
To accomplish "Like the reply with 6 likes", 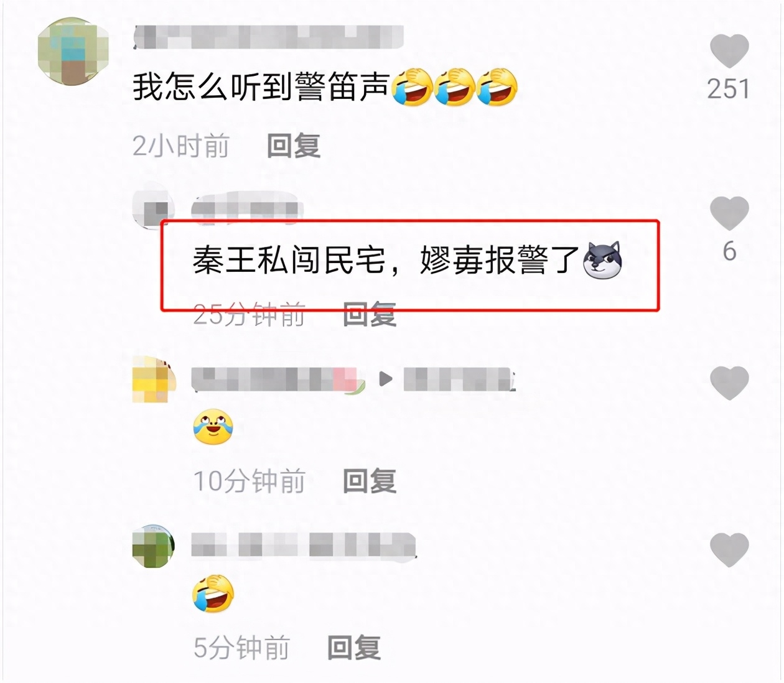I will (729, 213).
